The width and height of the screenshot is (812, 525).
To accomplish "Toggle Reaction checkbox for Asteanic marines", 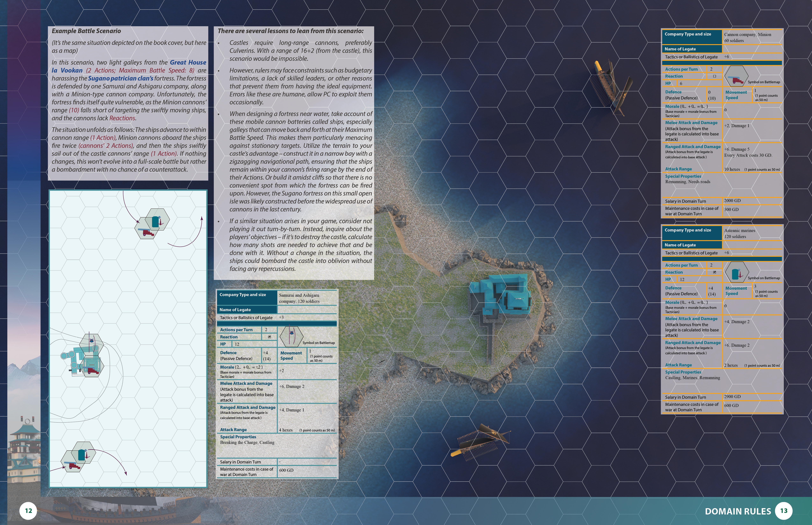I will (x=714, y=272).
